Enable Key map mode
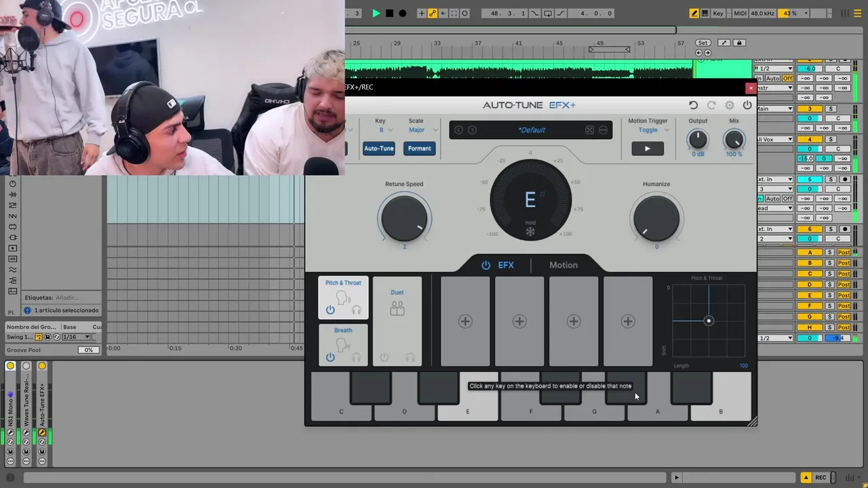The width and height of the screenshot is (868, 488). (719, 13)
